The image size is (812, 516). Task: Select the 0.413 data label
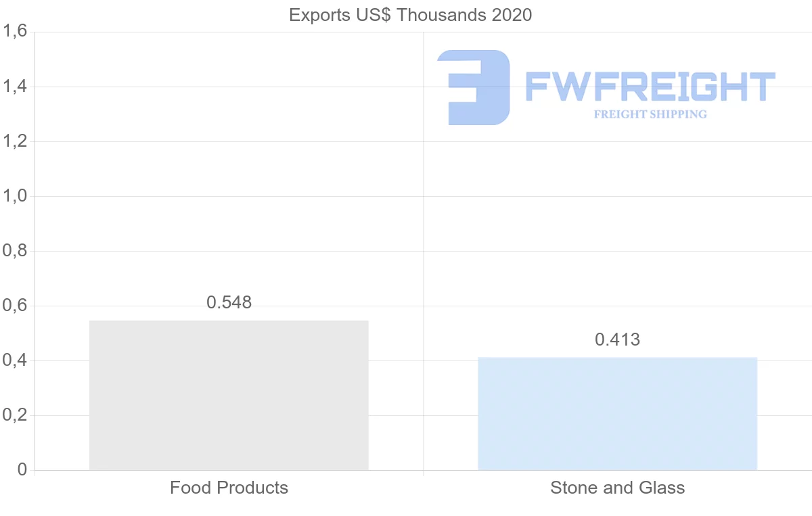coord(617,339)
